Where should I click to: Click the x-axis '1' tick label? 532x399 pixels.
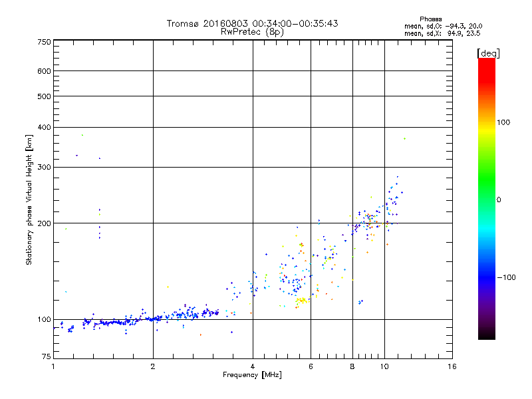[x=53, y=366]
